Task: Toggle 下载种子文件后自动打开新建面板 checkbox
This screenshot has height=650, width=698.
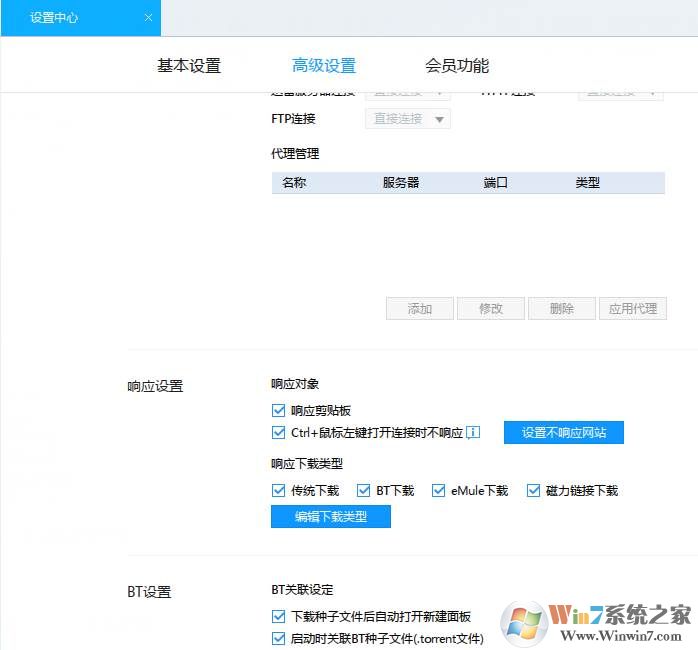Action: (279, 617)
